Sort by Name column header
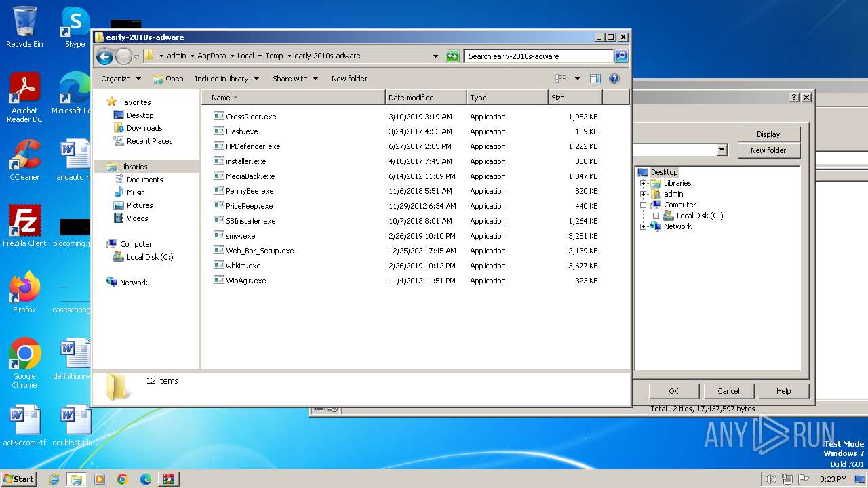 (x=293, y=98)
